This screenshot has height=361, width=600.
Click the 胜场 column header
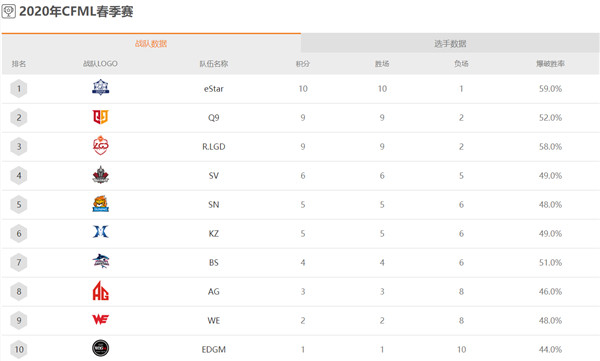click(x=382, y=64)
